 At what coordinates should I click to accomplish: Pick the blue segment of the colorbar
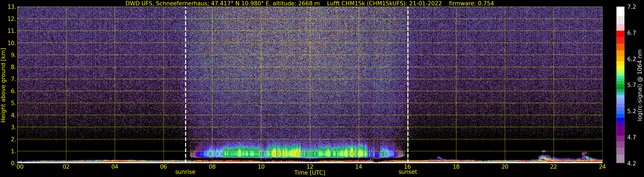620,120
